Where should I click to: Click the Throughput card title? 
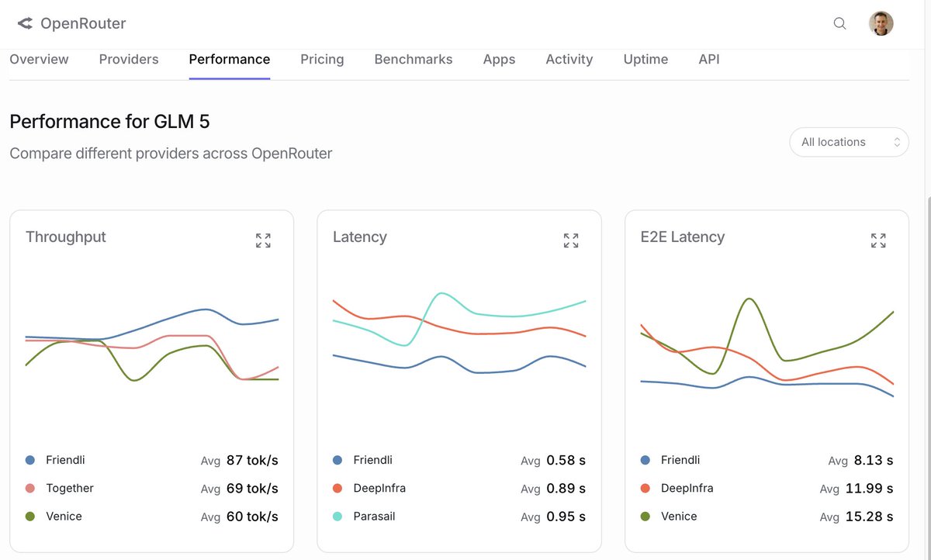pyautogui.click(x=66, y=237)
